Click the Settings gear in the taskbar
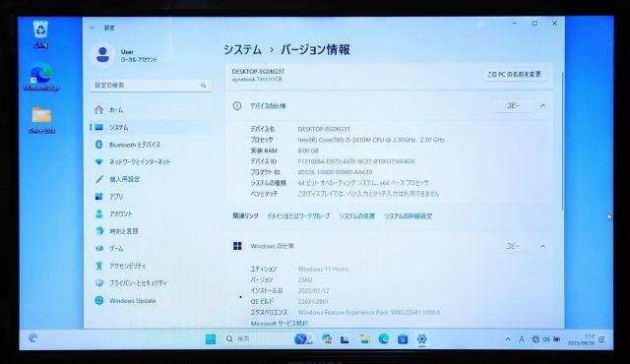This screenshot has height=364, width=630. click(421, 339)
